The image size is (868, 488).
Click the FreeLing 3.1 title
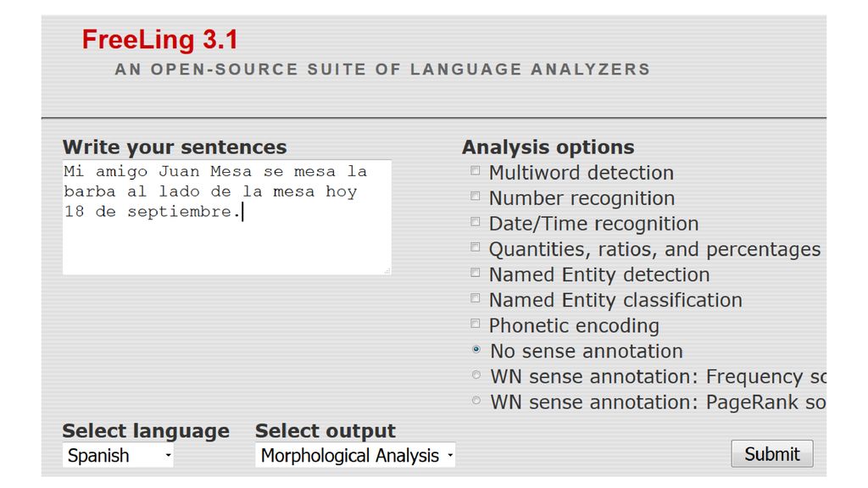pyautogui.click(x=160, y=40)
